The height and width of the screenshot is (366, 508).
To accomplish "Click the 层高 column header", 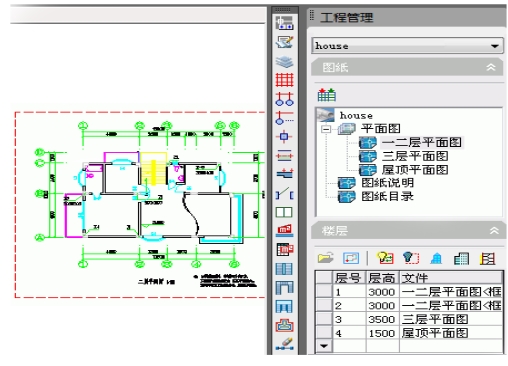I will click(382, 278).
